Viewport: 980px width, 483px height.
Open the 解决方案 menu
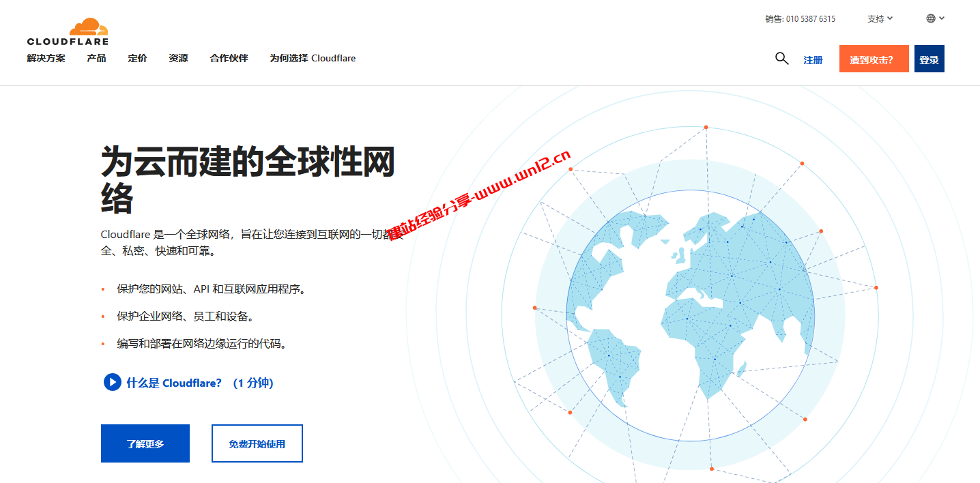(x=45, y=58)
